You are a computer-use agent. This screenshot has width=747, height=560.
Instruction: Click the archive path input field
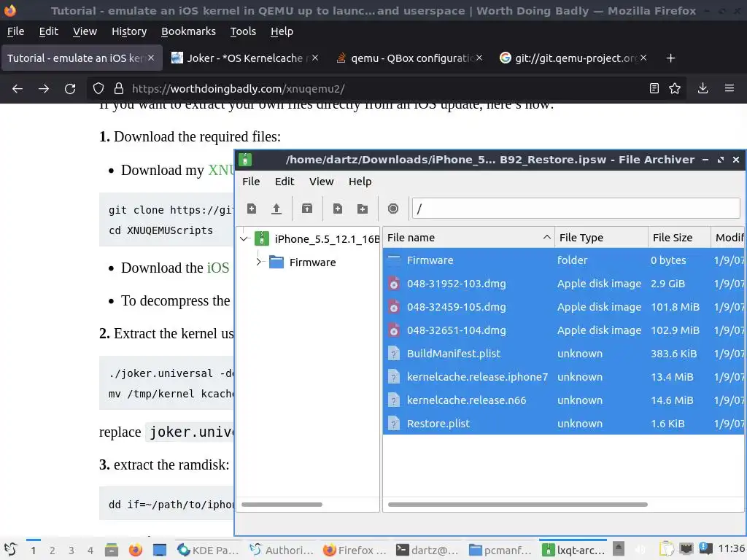tap(576, 209)
